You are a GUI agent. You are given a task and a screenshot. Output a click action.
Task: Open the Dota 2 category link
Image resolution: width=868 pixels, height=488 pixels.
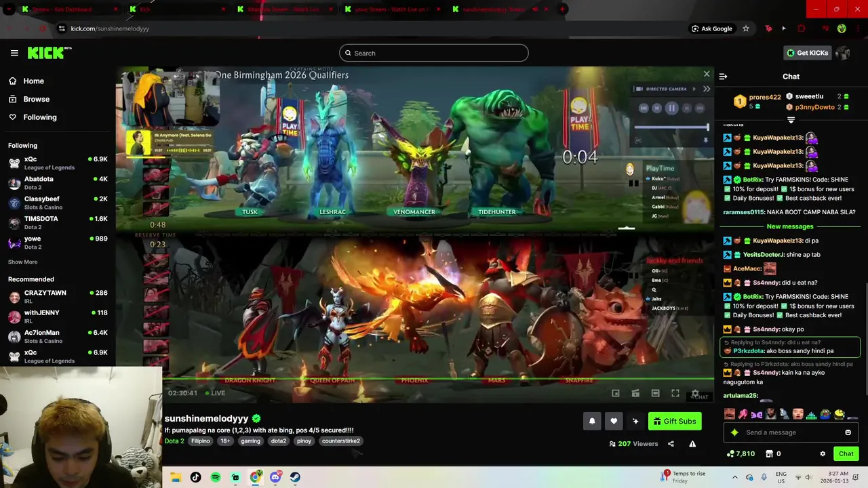[x=174, y=441]
